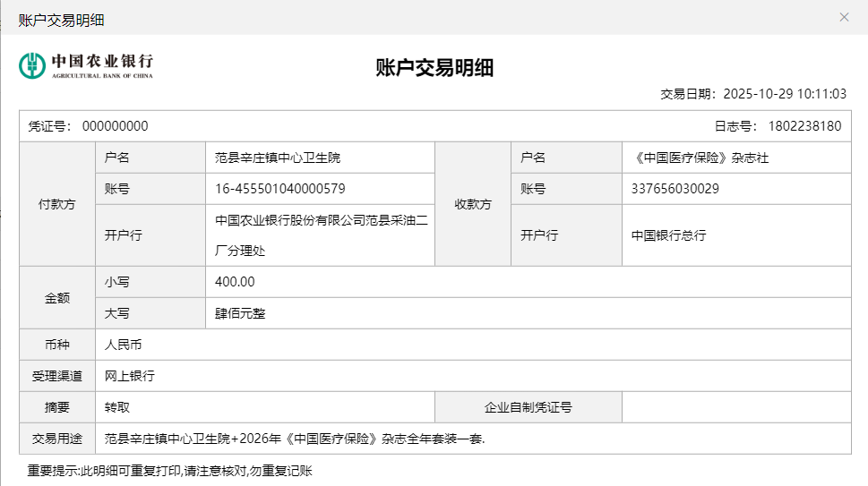Click the 重要提示 reminder text at bottom
Viewport: 868px width, 486px height.
click(x=169, y=470)
